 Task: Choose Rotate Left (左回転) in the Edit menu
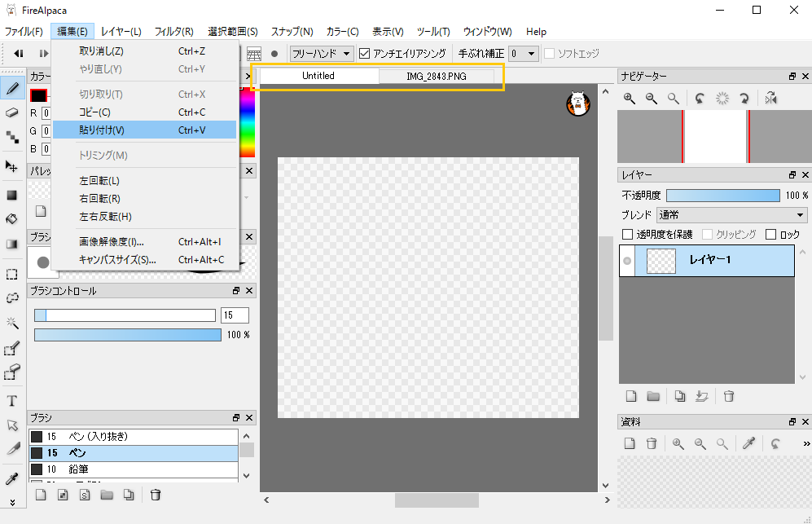(144, 180)
